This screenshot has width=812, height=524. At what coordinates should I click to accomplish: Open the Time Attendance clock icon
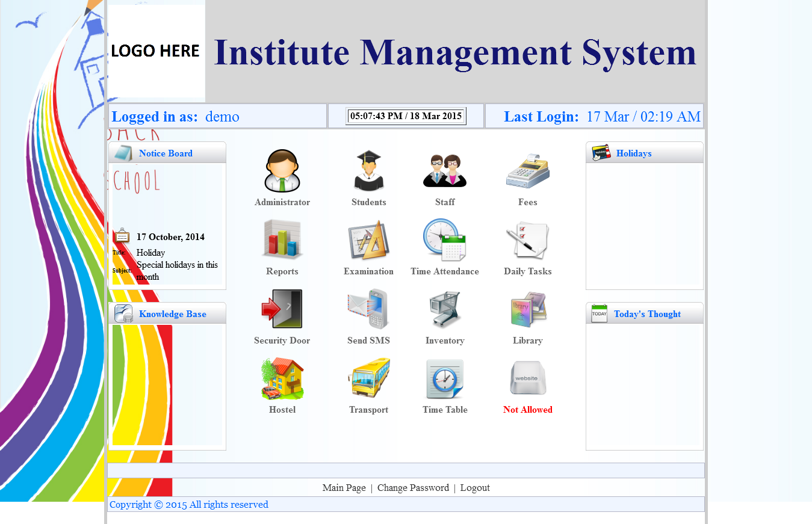point(445,239)
